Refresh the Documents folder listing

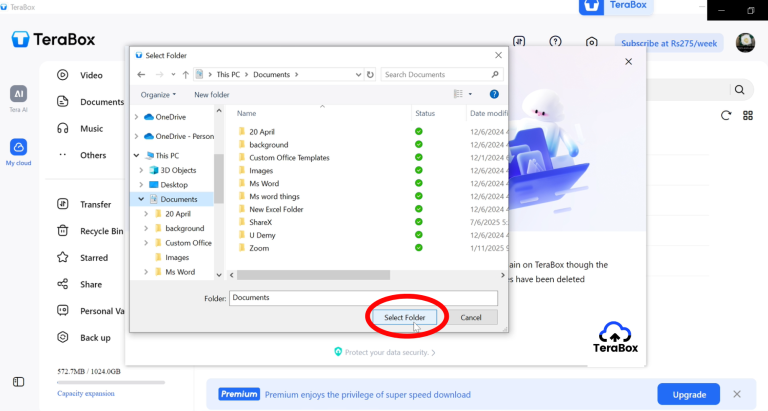coord(370,74)
